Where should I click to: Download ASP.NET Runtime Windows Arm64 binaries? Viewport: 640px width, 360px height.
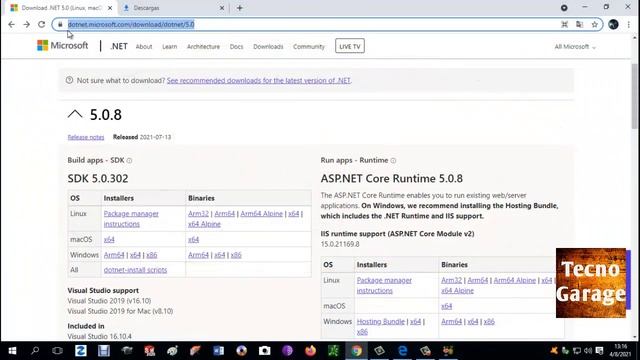(x=451, y=322)
